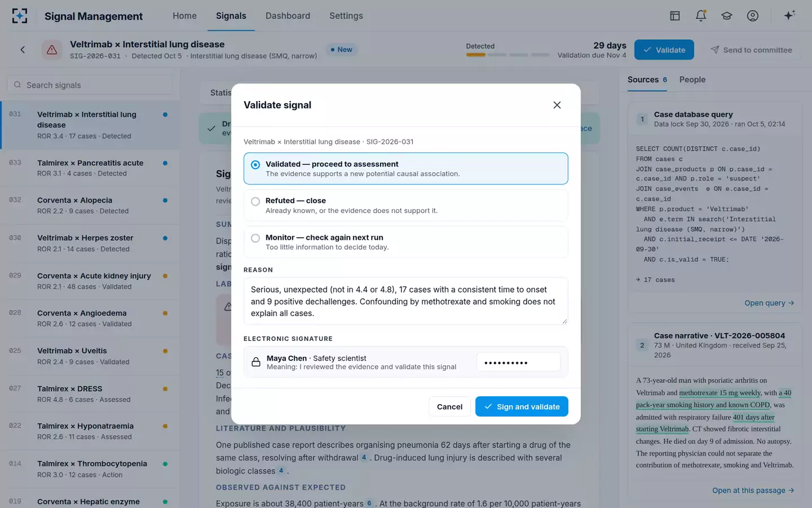
Task: Switch to the Sources panel tab
Action: pyautogui.click(x=647, y=80)
